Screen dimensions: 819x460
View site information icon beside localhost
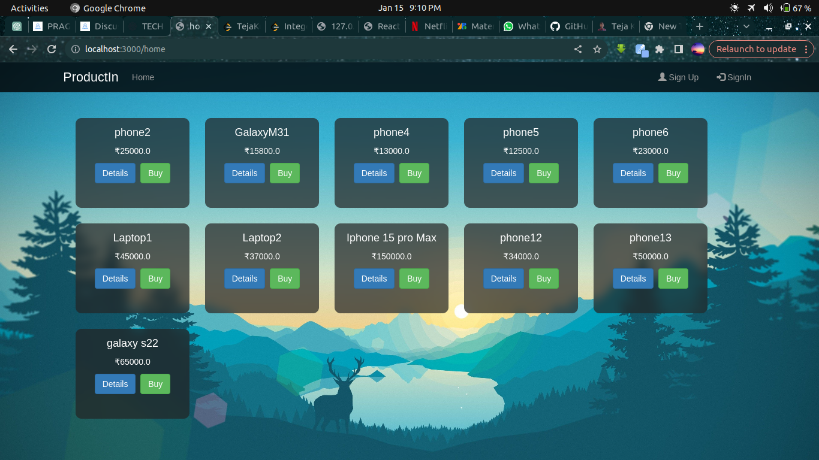pos(75,49)
